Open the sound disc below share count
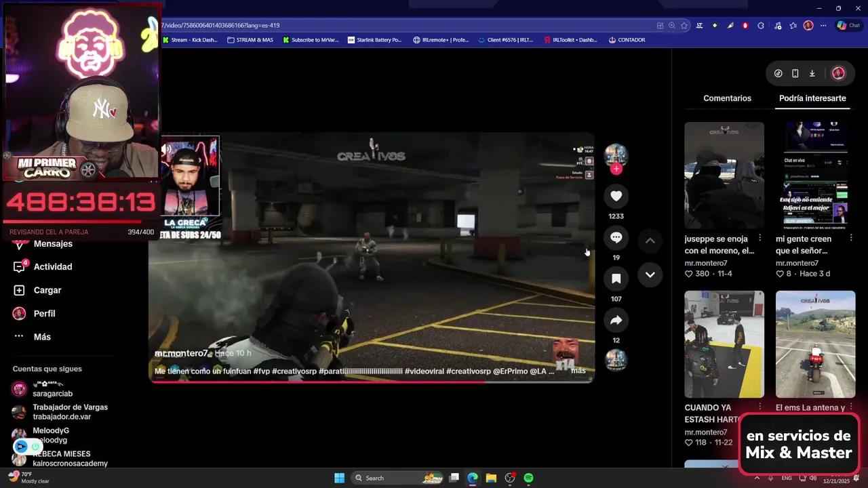 click(616, 360)
